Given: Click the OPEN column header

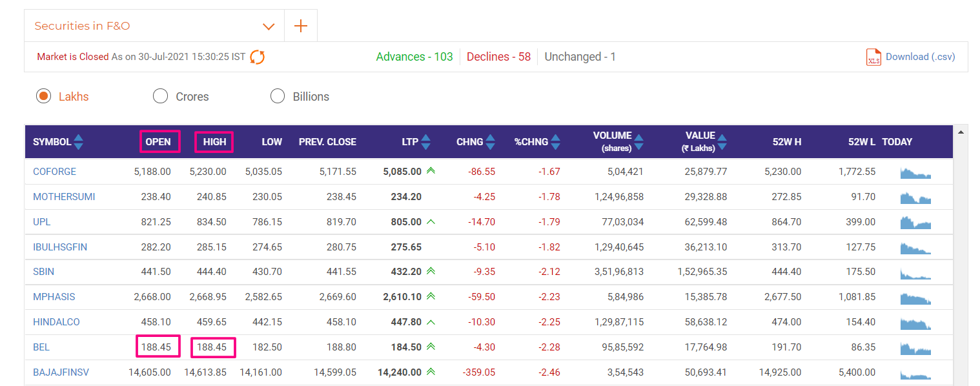Looking at the screenshot, I should pyautogui.click(x=158, y=142).
